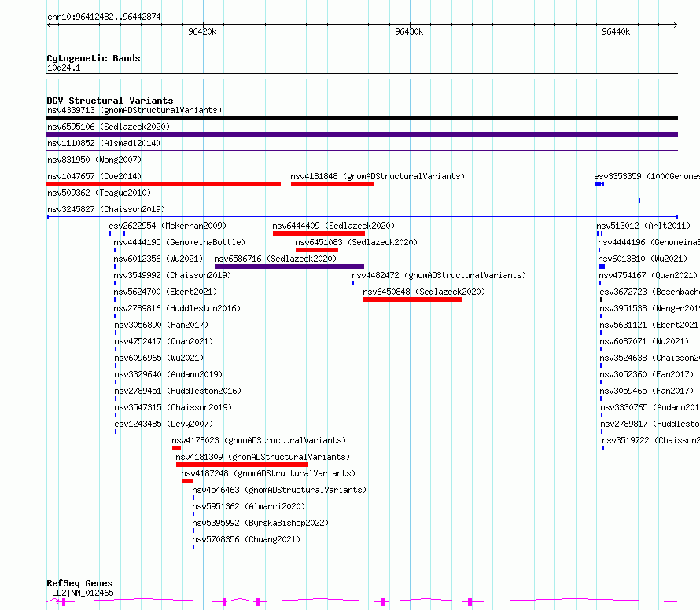Click the nsv4339713 gnomADStructuralVariants label
Image resolution: width=700 pixels, height=610 pixels.
134,110
